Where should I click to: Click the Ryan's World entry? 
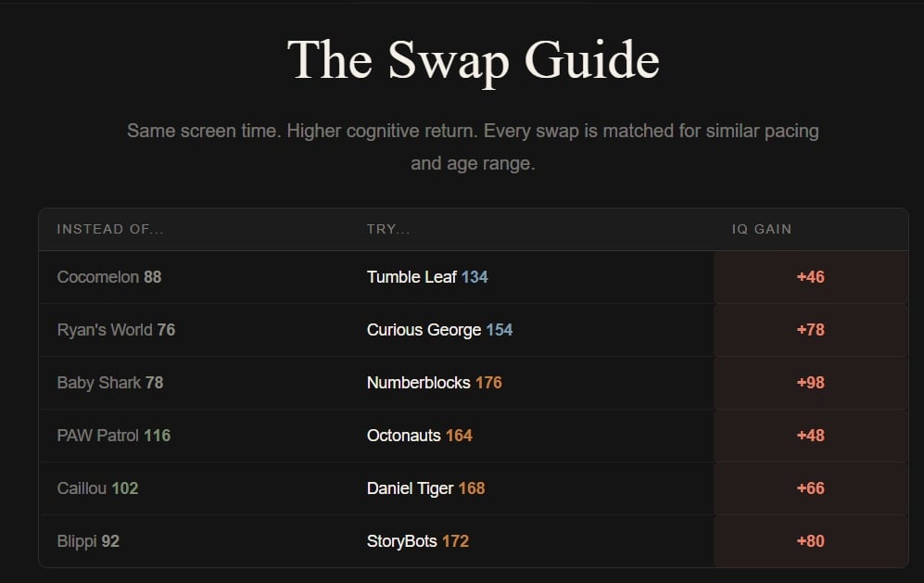[x=105, y=330]
